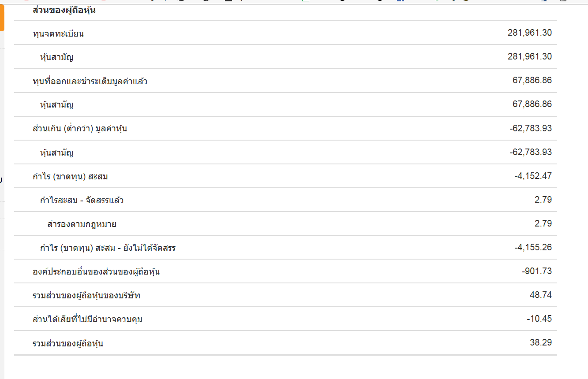Screen dimensions: 588x379
Task: Select the 'กำไรสะสม - จัดสรรแล้ว' label
Action: click(82, 201)
